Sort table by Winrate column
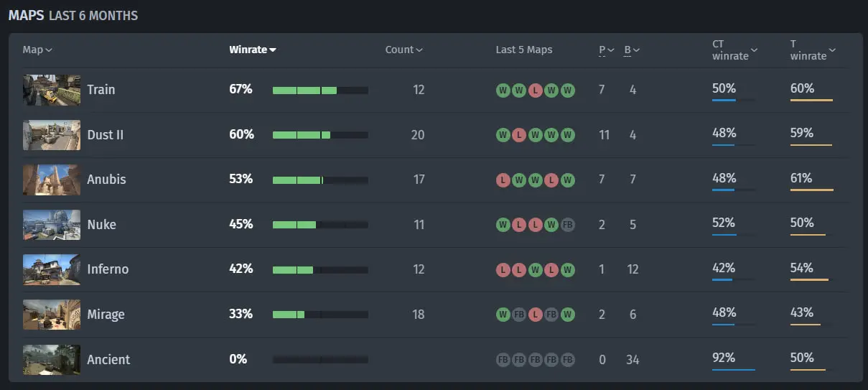 tap(253, 50)
